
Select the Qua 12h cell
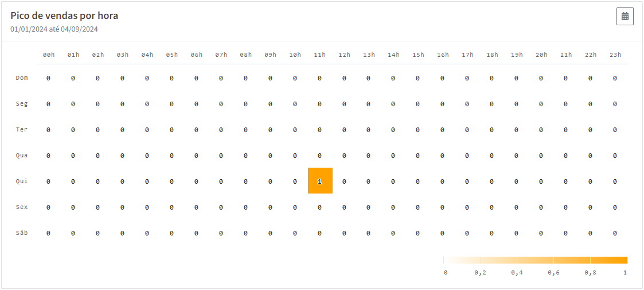344,156
